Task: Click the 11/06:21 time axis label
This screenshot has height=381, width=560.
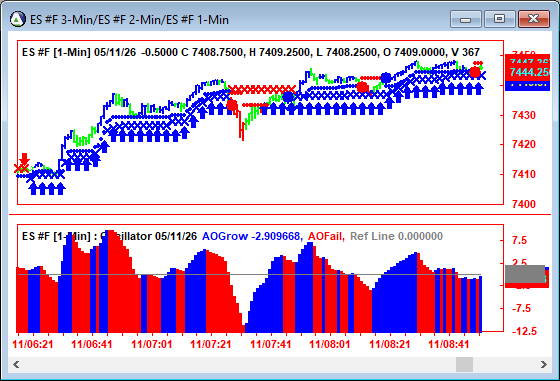Action: coord(33,344)
